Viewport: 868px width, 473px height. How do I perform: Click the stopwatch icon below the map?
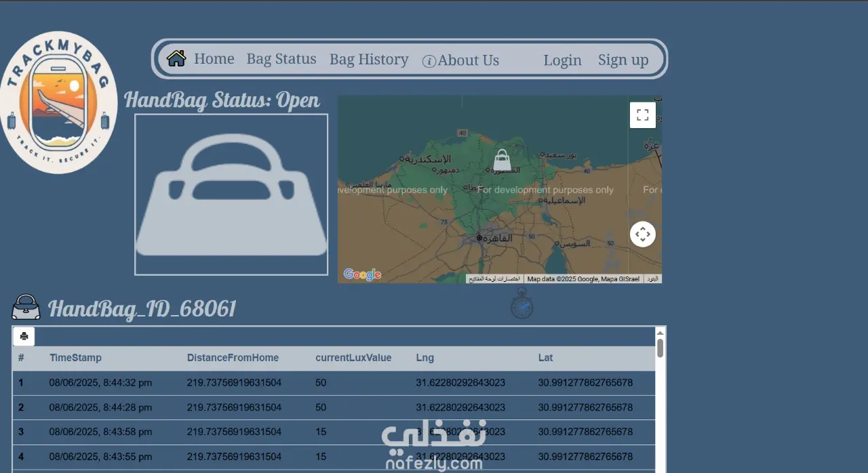click(x=521, y=303)
